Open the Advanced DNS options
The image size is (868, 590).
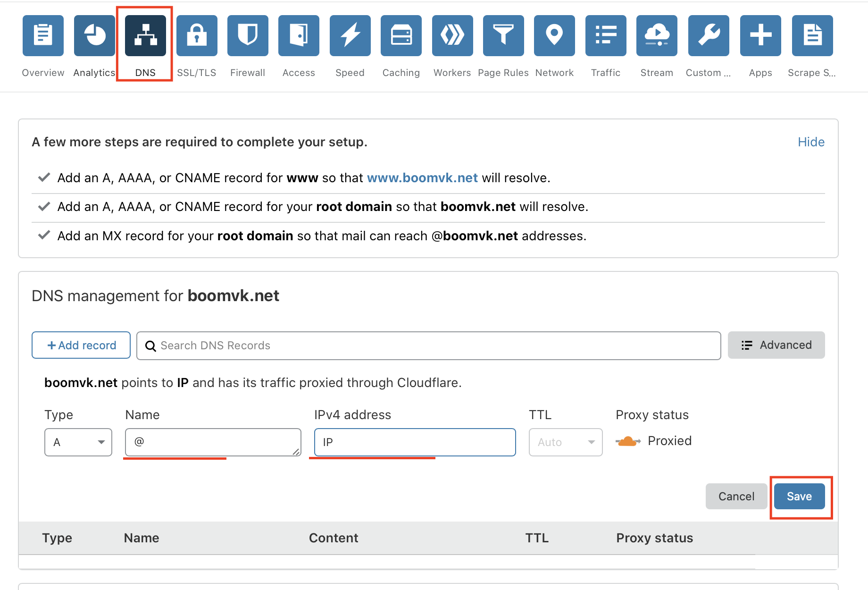pyautogui.click(x=776, y=345)
